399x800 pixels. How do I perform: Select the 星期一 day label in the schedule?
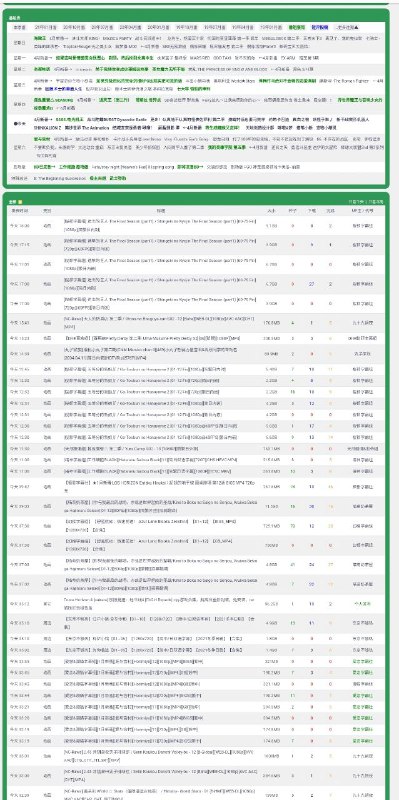tap(19, 58)
